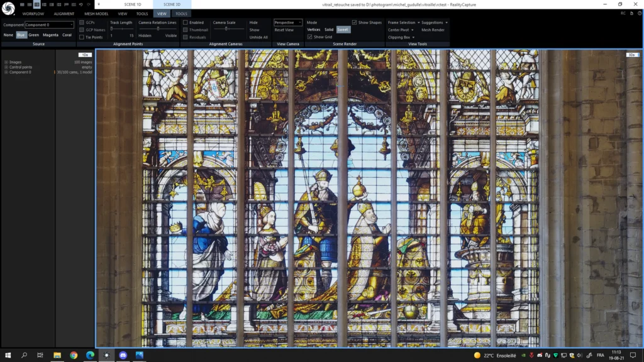Open the Perspective view dropdown
The height and width of the screenshot is (362, 644).
(288, 23)
